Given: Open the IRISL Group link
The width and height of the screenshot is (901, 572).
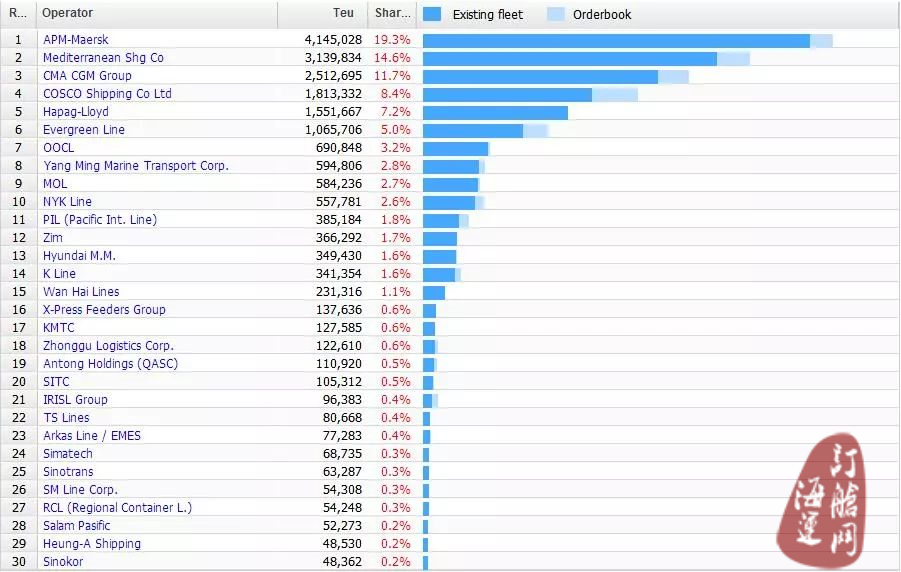Looking at the screenshot, I should 75,400.
